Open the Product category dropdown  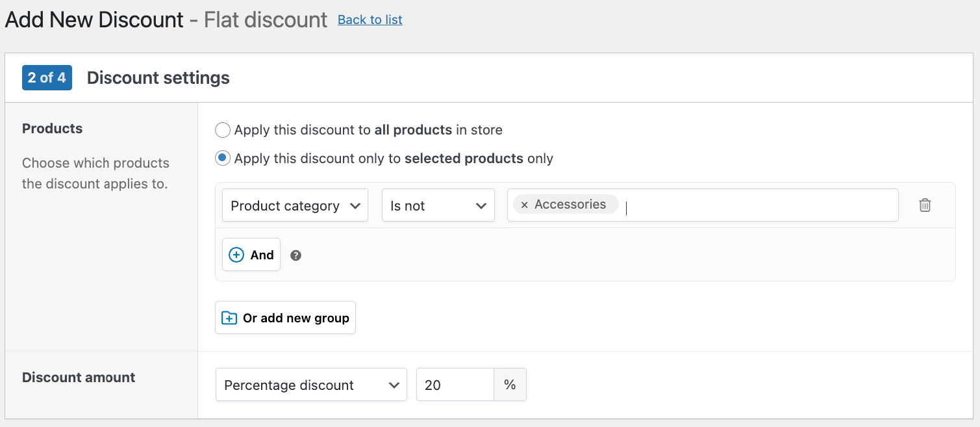point(295,205)
